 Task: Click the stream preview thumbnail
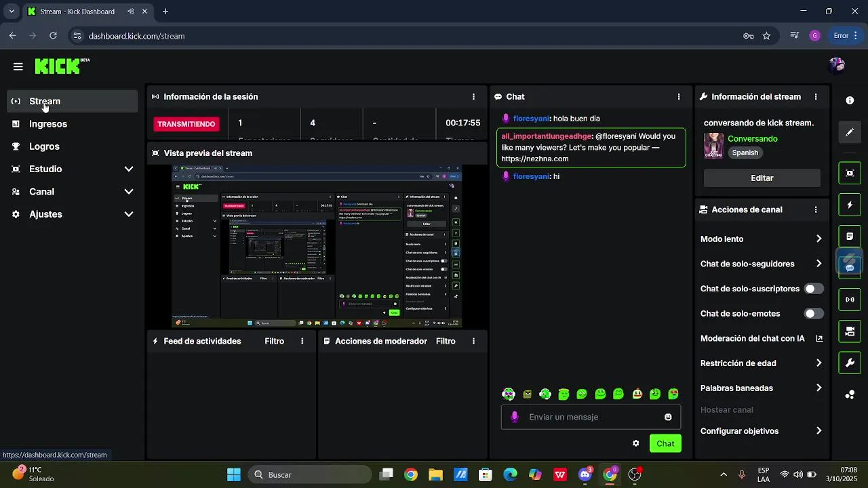click(x=317, y=247)
